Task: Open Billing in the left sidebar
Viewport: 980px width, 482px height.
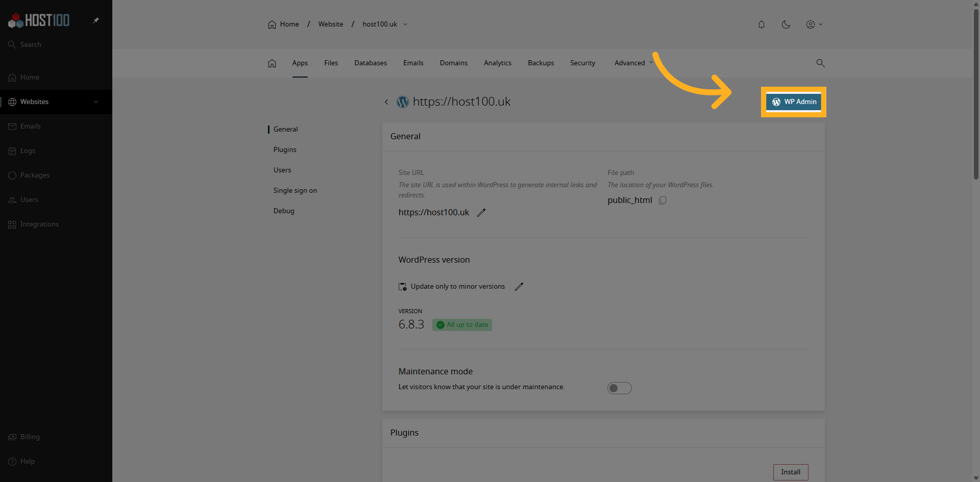Action: [x=56, y=437]
